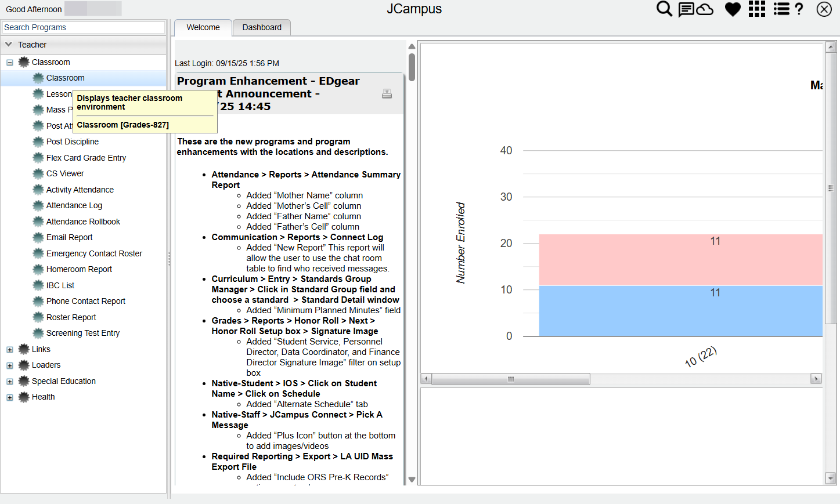Image resolution: width=840 pixels, height=504 pixels.
Task: Click the gear icon beside Flex Card Grade Entry
Action: (x=38, y=158)
